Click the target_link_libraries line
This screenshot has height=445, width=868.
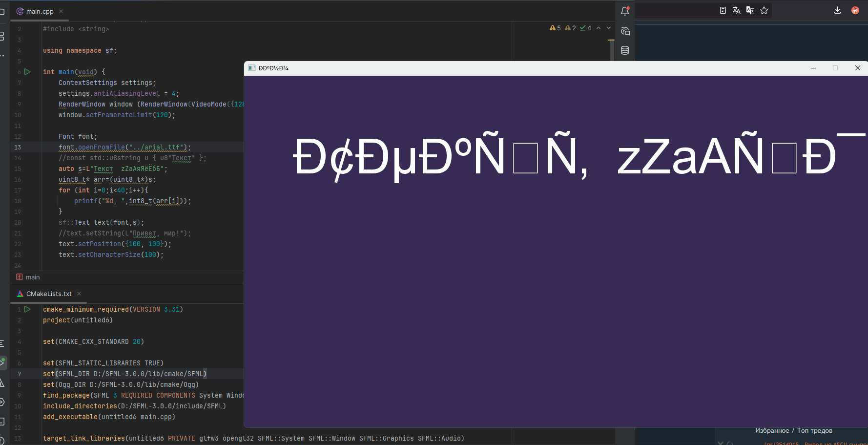click(254, 438)
